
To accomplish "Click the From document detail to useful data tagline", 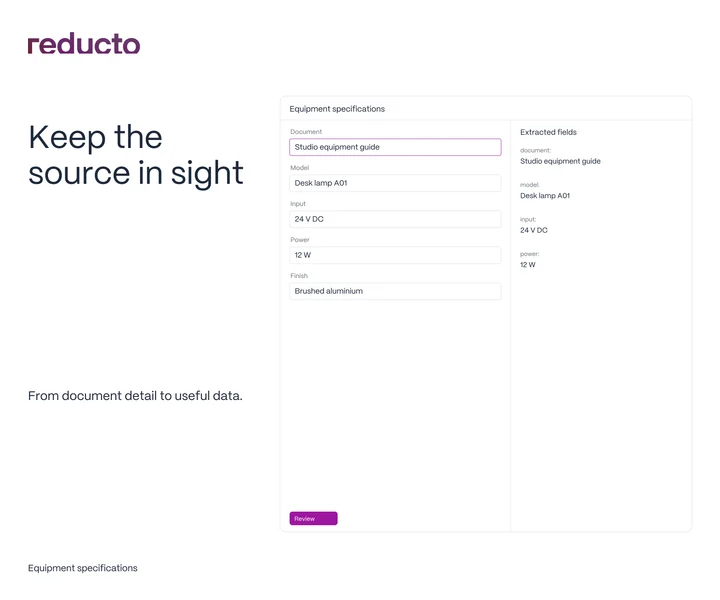I will [135, 396].
